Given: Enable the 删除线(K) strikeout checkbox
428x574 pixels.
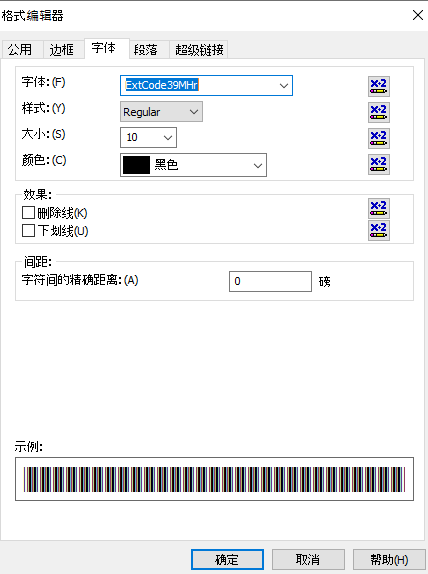Looking at the screenshot, I should click(x=28, y=213).
